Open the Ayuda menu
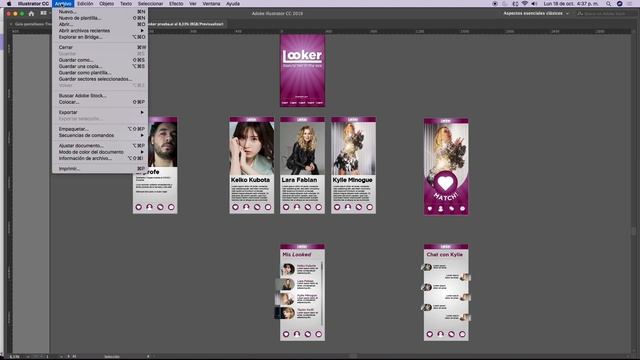 (233, 4)
